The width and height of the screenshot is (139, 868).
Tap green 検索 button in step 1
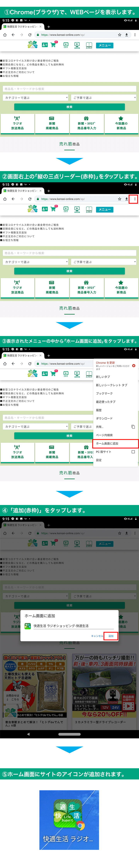[x=69, y=107]
